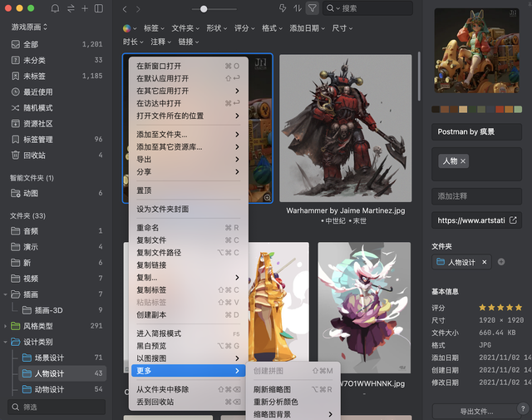Click the color filter wheel icon

tap(127, 28)
